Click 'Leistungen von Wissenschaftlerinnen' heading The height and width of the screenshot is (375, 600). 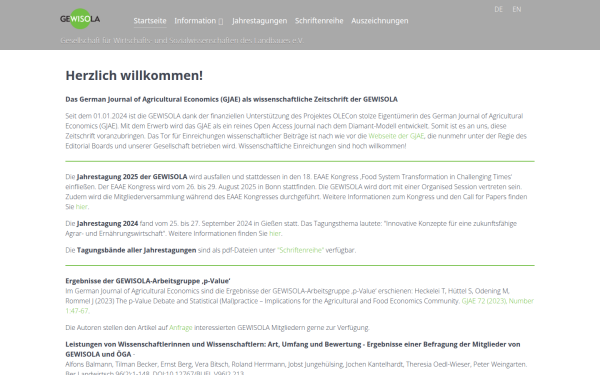[x=293, y=349]
